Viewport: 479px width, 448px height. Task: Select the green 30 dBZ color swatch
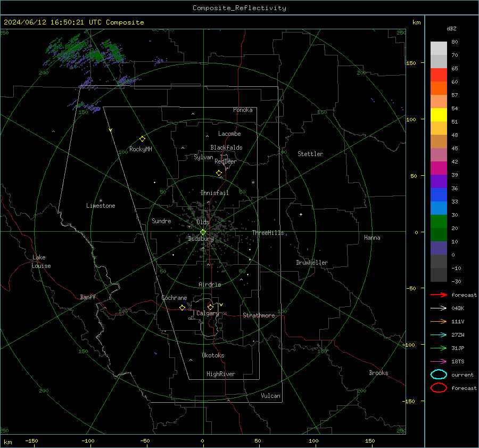(x=439, y=221)
